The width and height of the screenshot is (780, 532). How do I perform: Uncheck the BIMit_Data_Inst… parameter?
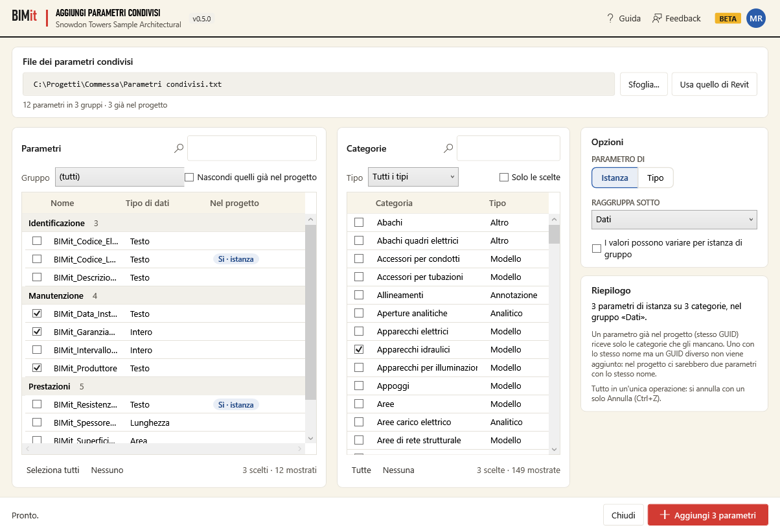coord(37,314)
